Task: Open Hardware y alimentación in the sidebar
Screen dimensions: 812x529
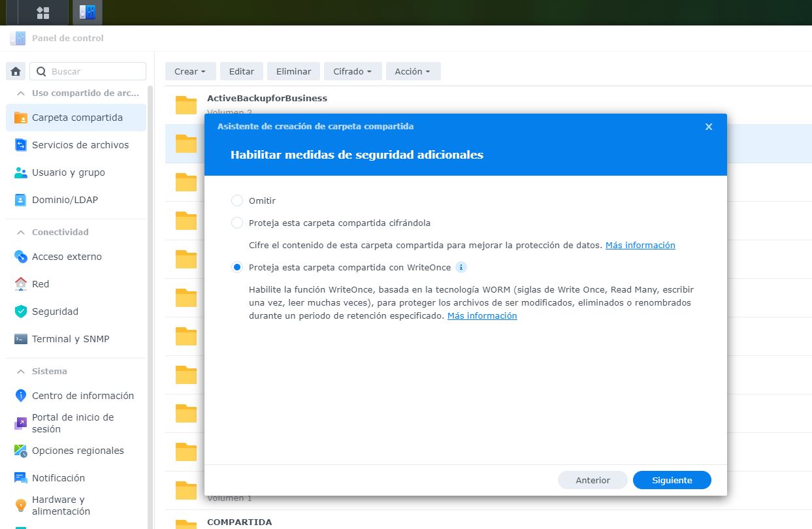Action: coord(76,505)
